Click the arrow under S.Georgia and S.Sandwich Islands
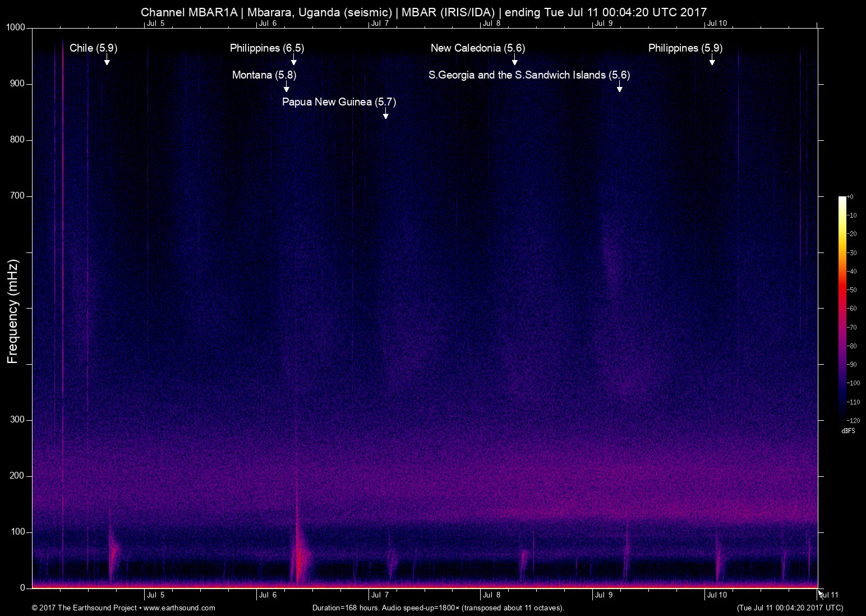This screenshot has height=616, width=866. [x=619, y=87]
